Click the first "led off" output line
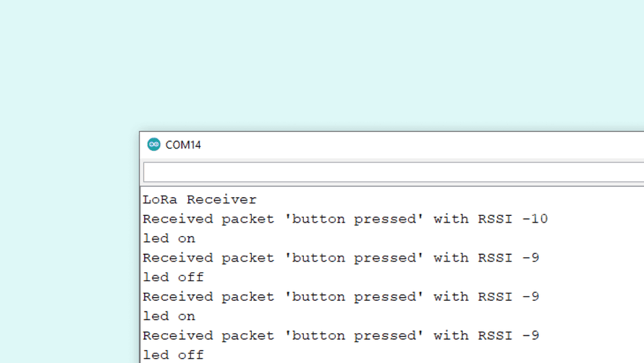 (173, 278)
